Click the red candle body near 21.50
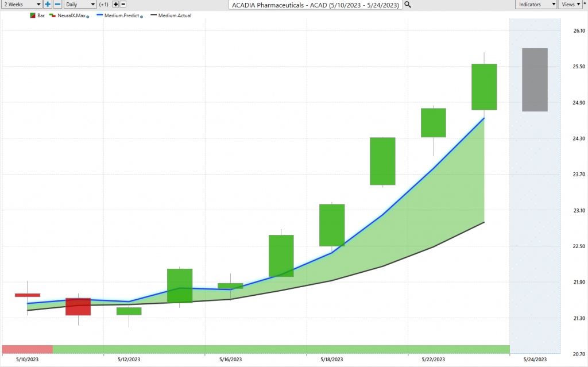Image resolution: width=588 pixels, height=367 pixels. click(x=78, y=307)
